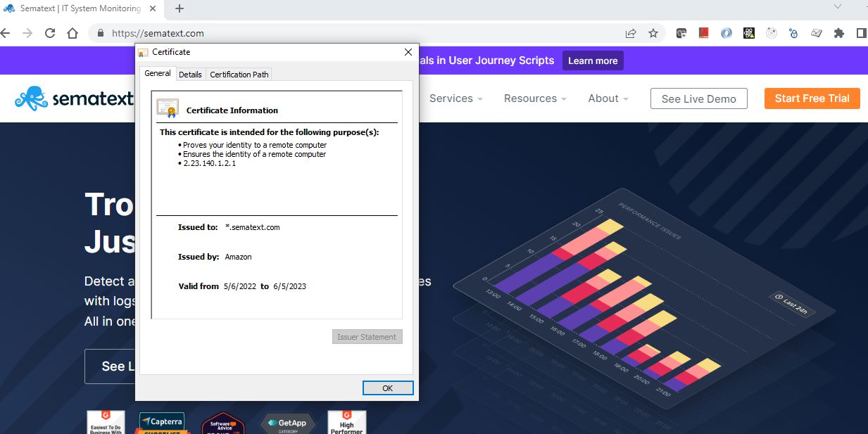Click the Chrome tab search chevron

tap(838, 6)
